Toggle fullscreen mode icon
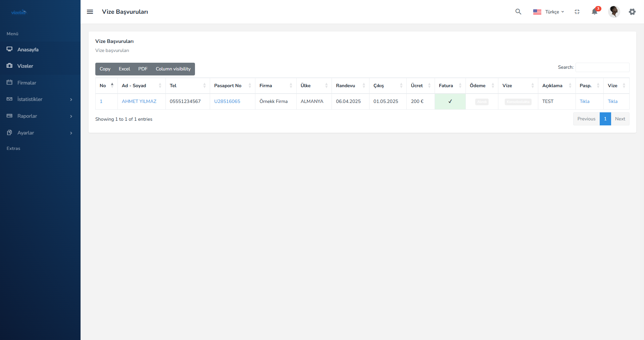This screenshot has height=340, width=644. pos(577,12)
